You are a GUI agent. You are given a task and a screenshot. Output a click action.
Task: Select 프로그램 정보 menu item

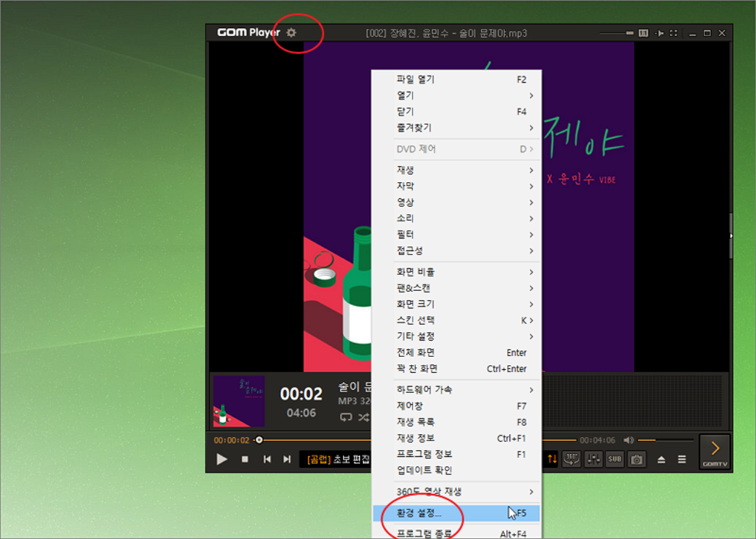point(456,454)
